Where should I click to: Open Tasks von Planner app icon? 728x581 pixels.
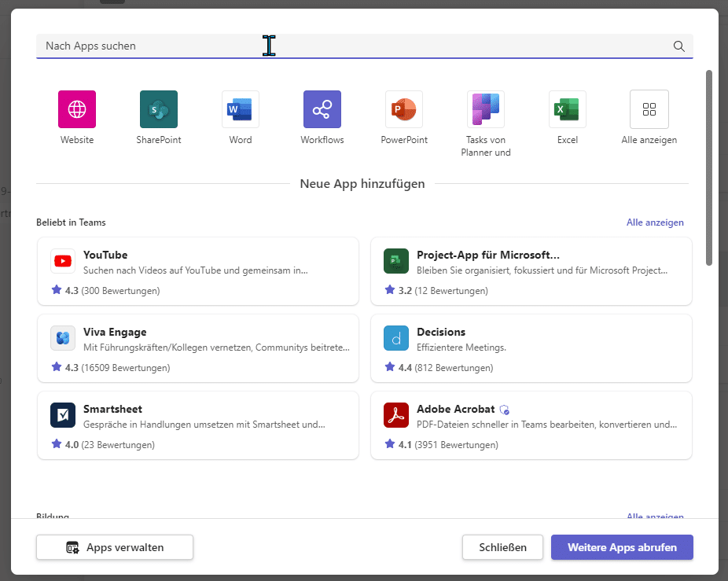486,109
